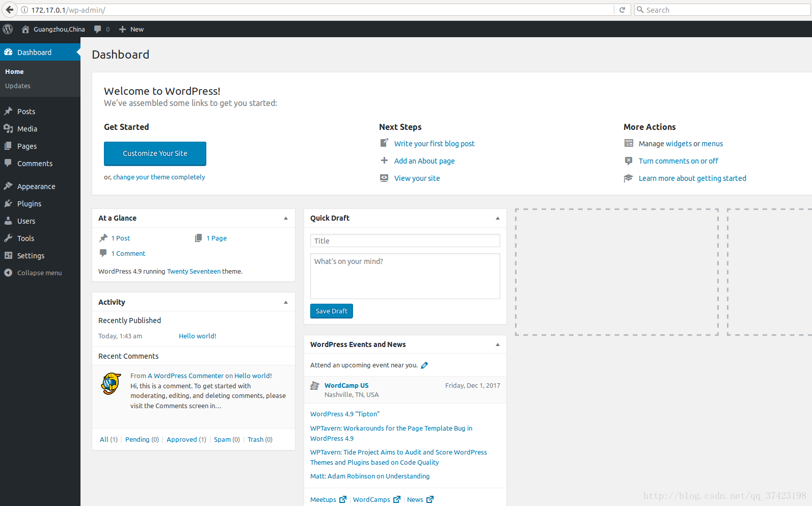Click the Pages icon in sidebar
This screenshot has height=506, width=812.
point(8,146)
